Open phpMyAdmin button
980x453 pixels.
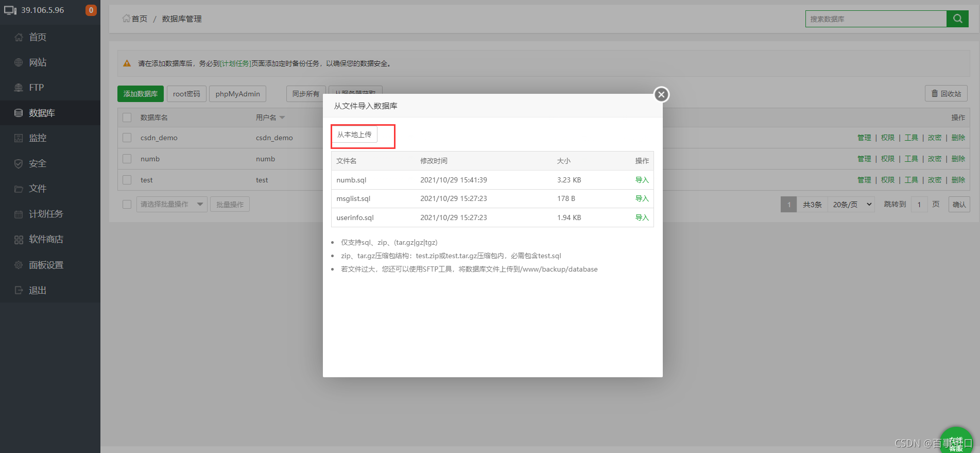tap(238, 94)
